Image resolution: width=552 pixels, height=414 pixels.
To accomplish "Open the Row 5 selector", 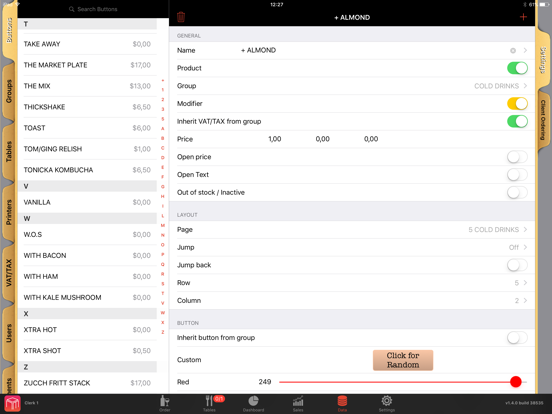I will click(352, 283).
